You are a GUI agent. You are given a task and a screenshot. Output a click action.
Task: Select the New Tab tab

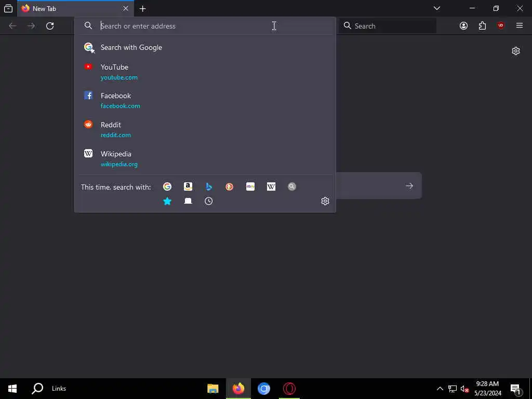[x=76, y=8]
